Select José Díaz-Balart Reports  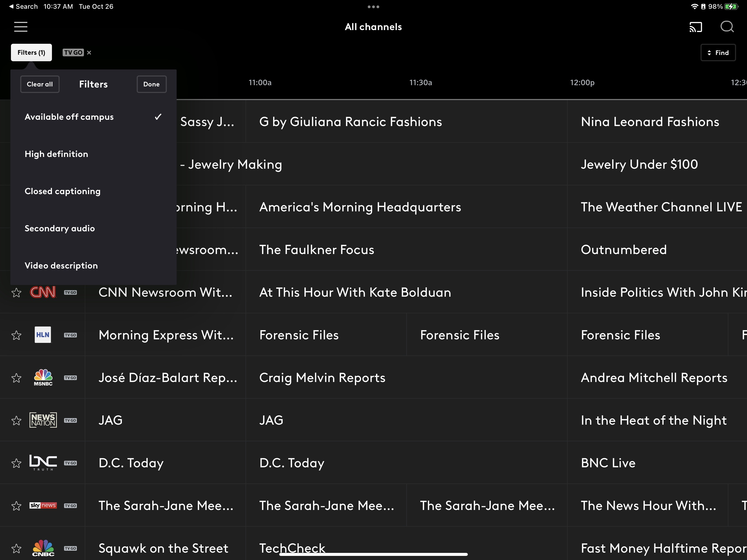[165, 378]
